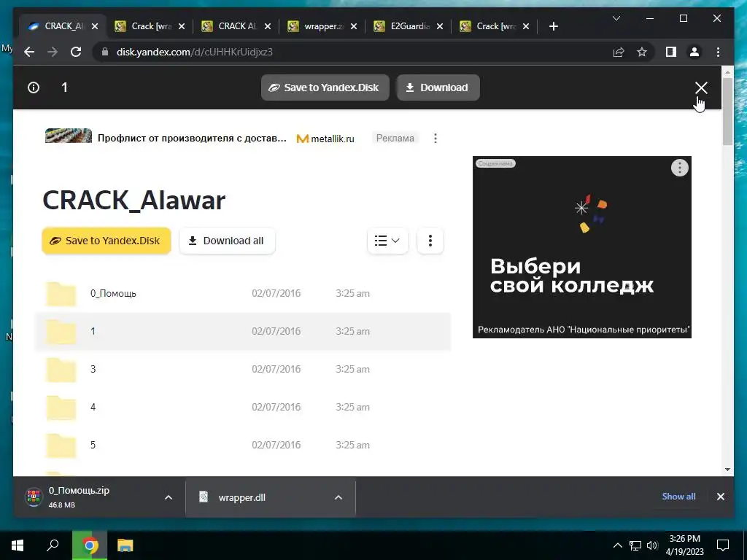Image resolution: width=747 pixels, height=560 pixels.
Task: Open the taskbar clock and date
Action: click(686, 545)
